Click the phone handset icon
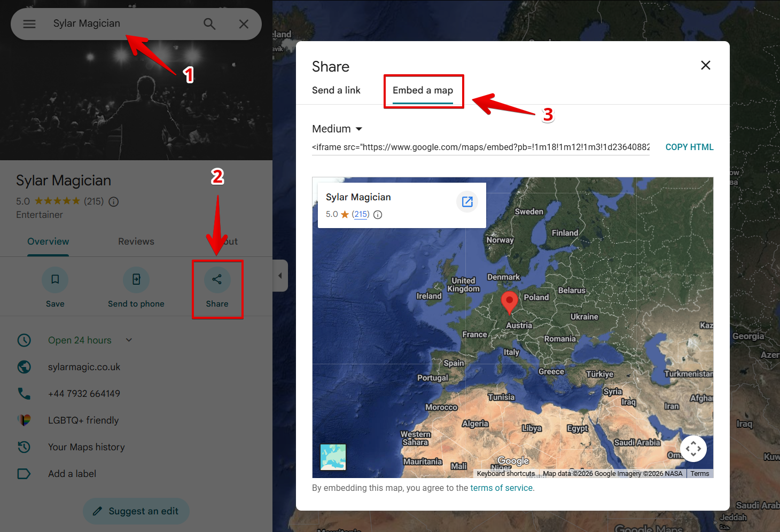780x532 pixels. click(x=24, y=394)
